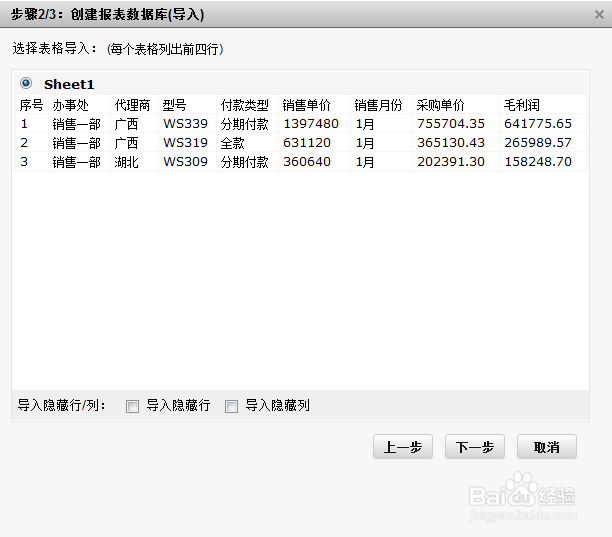Click the 导入隐藏行/列 label
This screenshot has width=612, height=537.
pyautogui.click(x=61, y=405)
